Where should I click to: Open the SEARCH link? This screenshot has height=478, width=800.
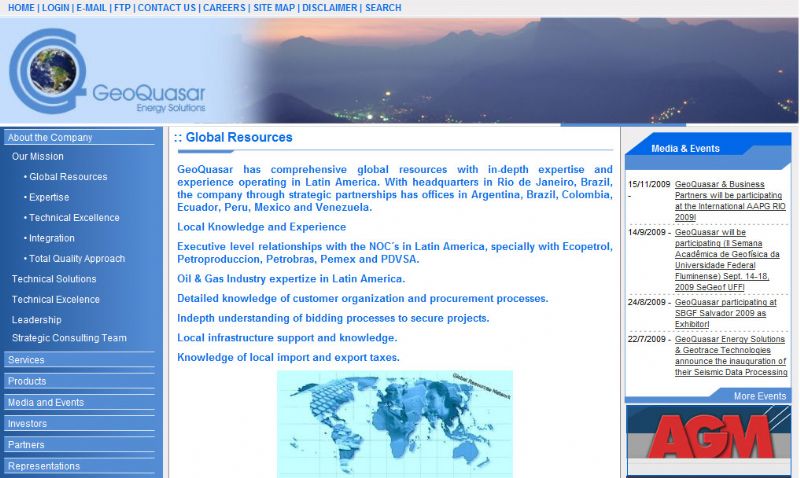tap(383, 8)
